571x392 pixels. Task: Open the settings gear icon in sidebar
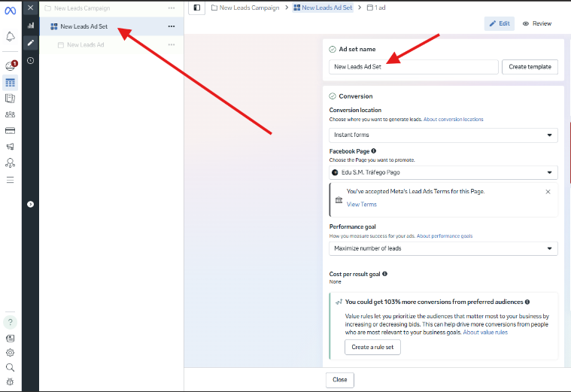(11, 352)
